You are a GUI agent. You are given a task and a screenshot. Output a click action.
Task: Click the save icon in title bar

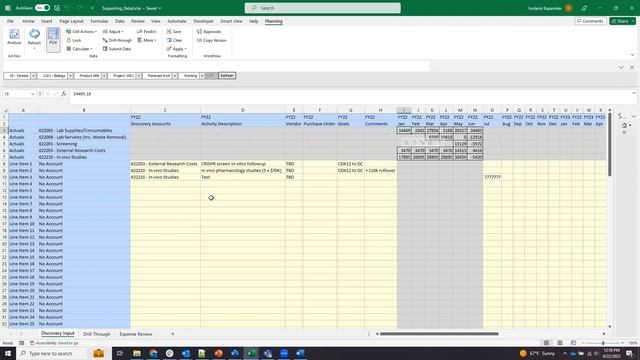57,8
